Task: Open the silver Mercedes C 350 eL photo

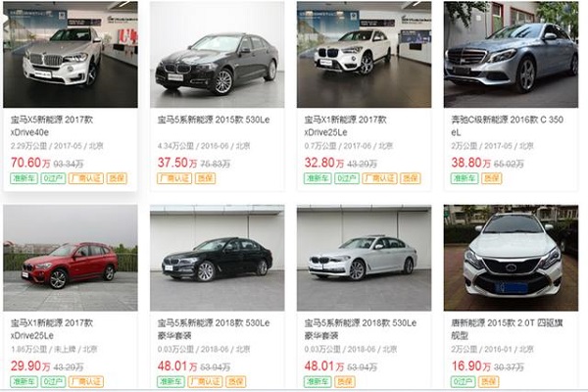Action: tap(511, 55)
